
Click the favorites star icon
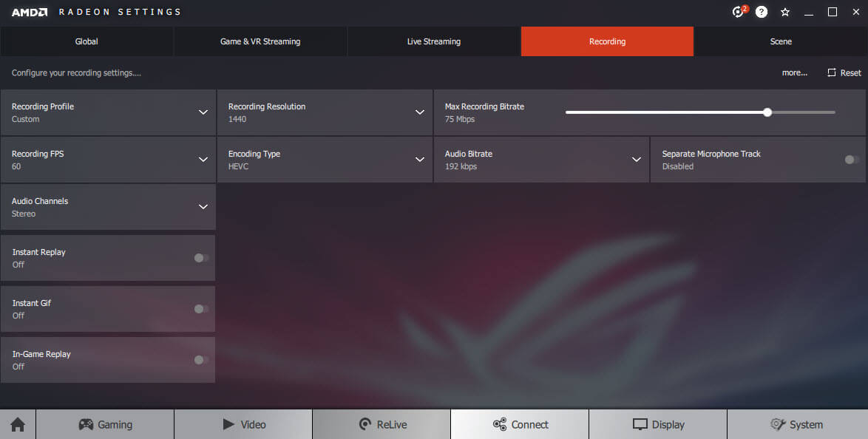(x=785, y=12)
